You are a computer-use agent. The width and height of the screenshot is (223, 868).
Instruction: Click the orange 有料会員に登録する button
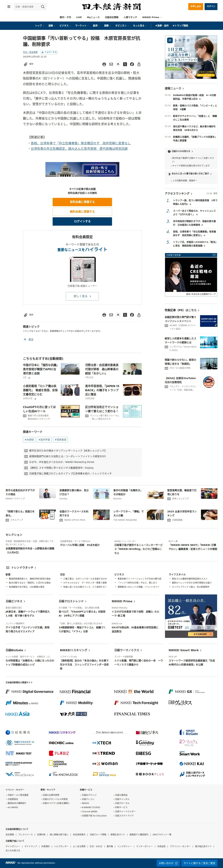pyautogui.click(x=82, y=202)
